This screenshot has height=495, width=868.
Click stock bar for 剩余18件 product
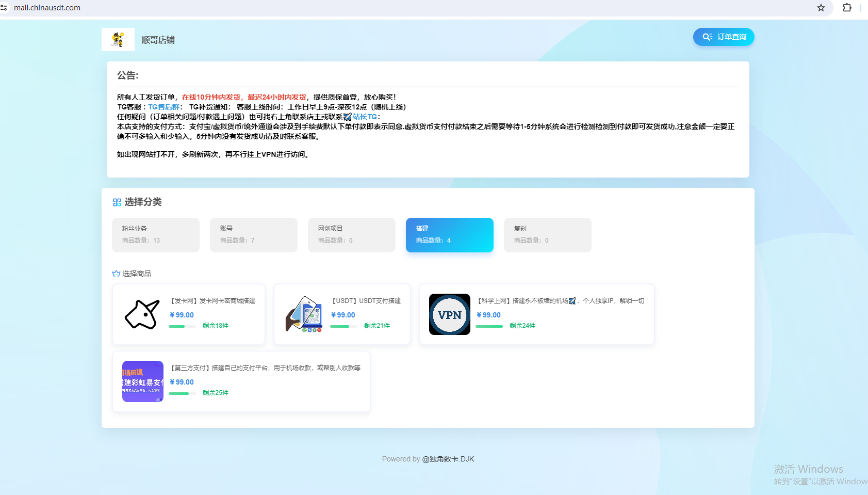coord(182,326)
